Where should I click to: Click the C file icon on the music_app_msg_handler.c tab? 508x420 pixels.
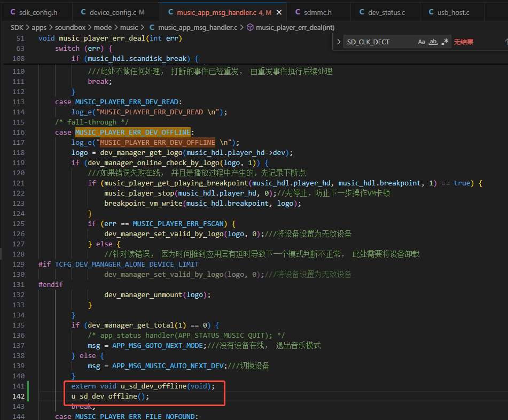pos(171,12)
